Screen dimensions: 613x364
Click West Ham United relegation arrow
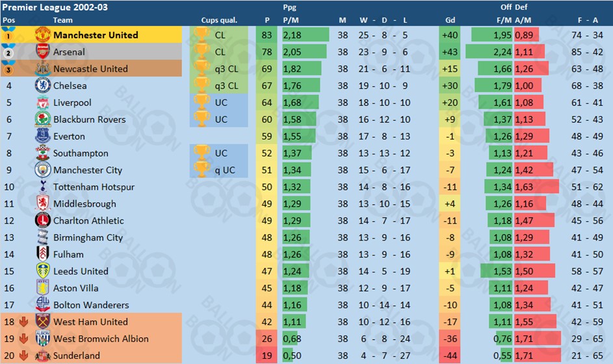[23, 322]
